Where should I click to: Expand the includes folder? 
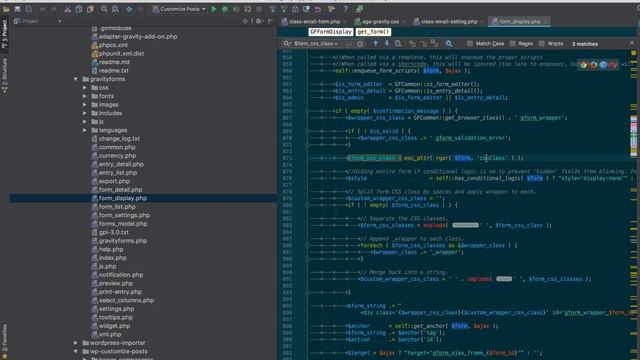pos(84,113)
